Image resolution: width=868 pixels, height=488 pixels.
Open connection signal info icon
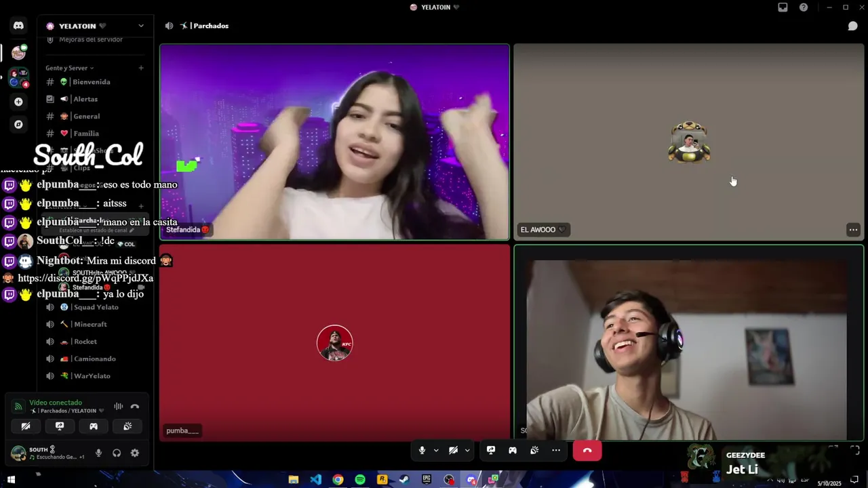18,407
